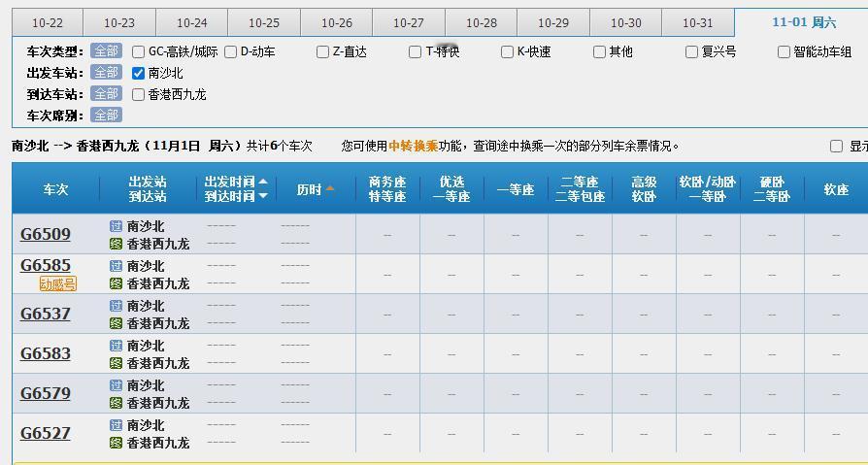868x465 pixels.
Task: Sort by 出发时间 ascending arrow
Action: [x=263, y=181]
